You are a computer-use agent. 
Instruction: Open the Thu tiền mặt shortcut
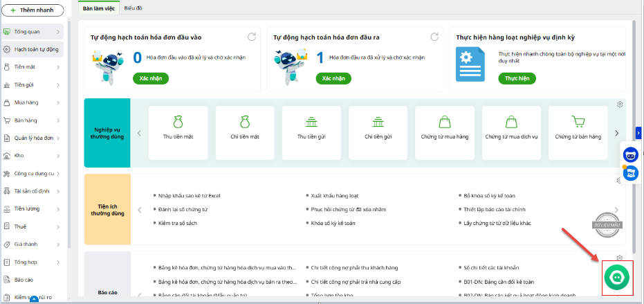(178, 127)
